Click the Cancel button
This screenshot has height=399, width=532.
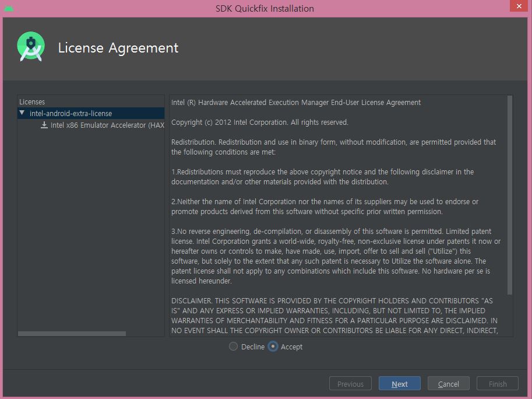point(449,384)
